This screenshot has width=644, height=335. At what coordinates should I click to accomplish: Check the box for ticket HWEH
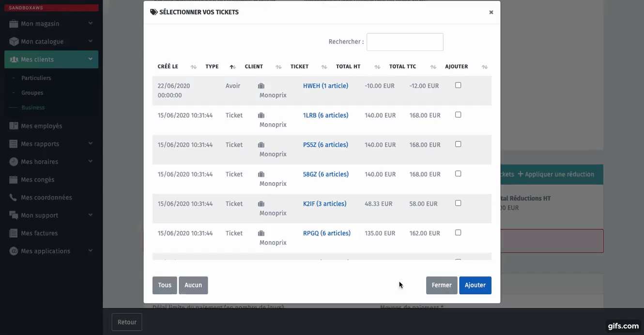point(458,85)
